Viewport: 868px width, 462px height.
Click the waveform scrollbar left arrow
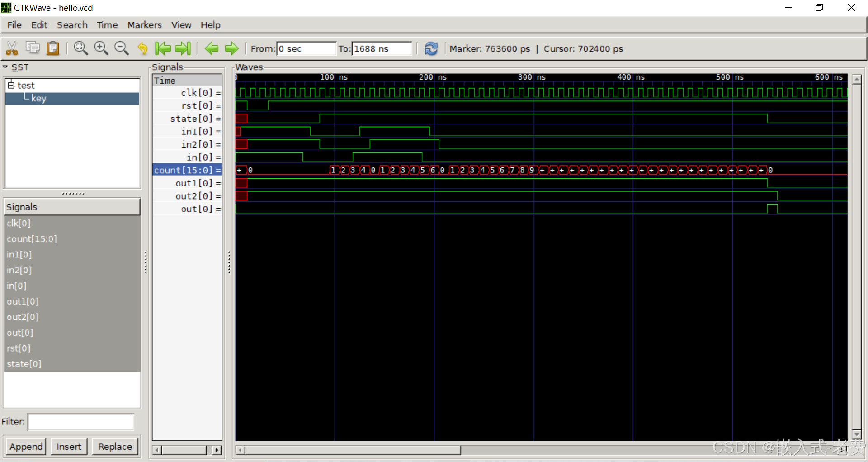click(x=241, y=450)
